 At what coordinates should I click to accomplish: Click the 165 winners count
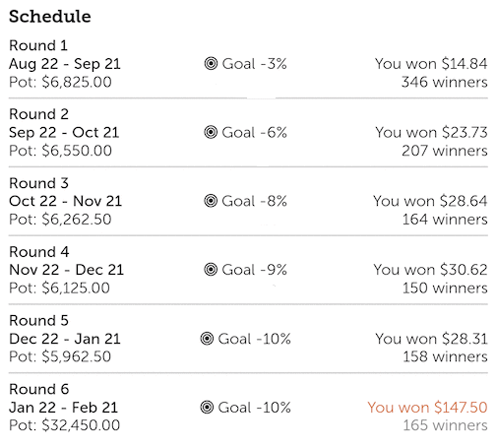[x=445, y=425]
